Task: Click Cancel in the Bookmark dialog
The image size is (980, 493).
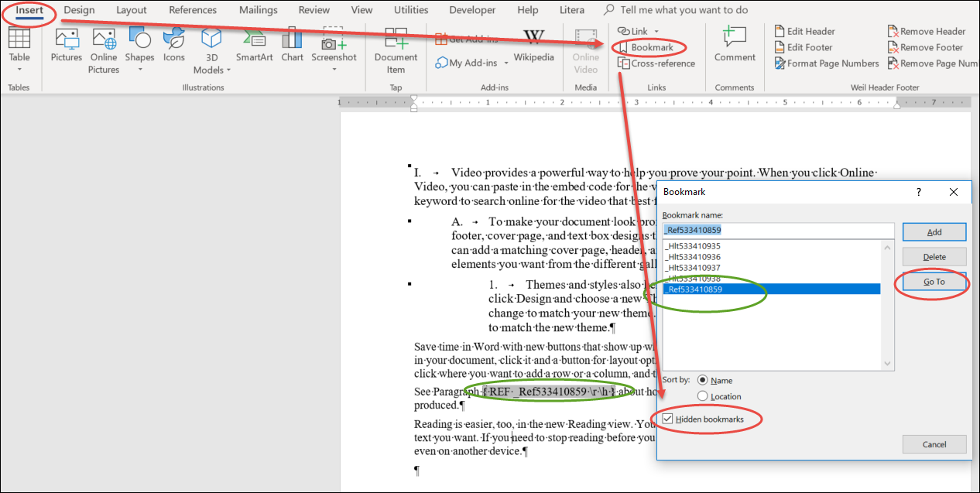Action: click(x=934, y=444)
